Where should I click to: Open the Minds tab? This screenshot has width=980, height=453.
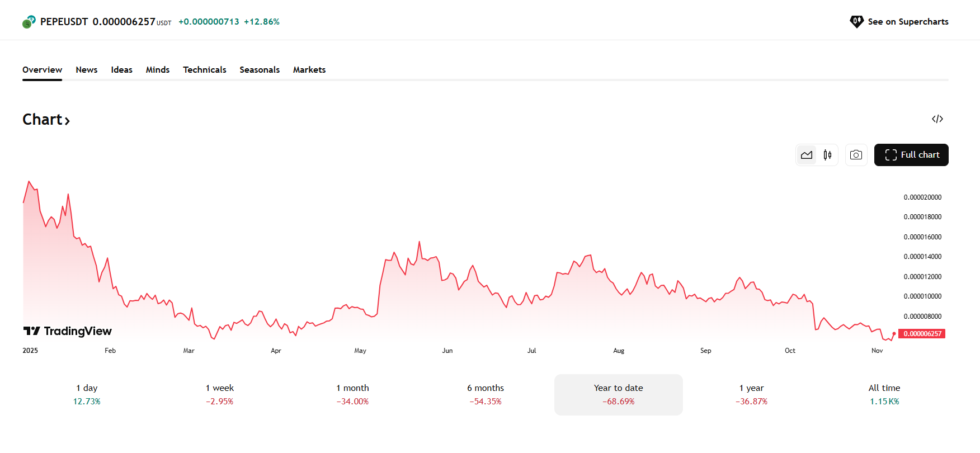158,70
